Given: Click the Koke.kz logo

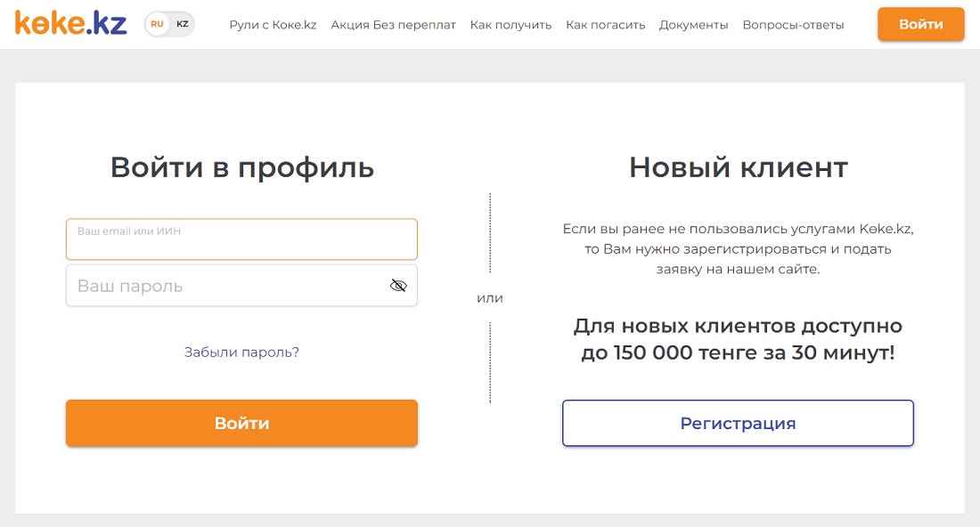Looking at the screenshot, I should [71, 24].
